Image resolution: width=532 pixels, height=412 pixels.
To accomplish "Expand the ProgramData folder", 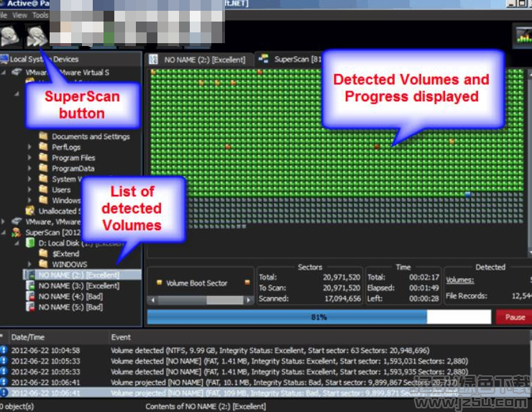I will point(29,168).
